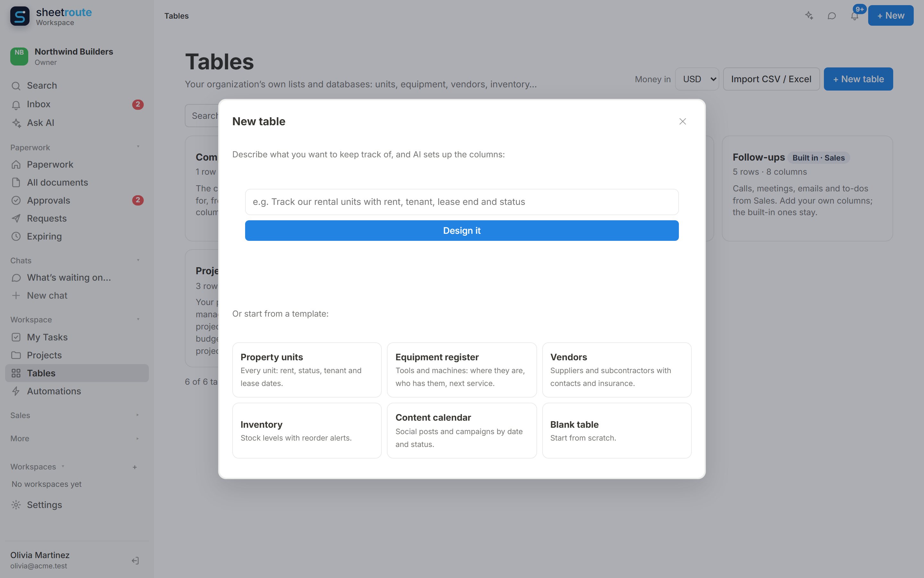
Task: Open the Northwind Builders organization switcher
Action: point(77,57)
